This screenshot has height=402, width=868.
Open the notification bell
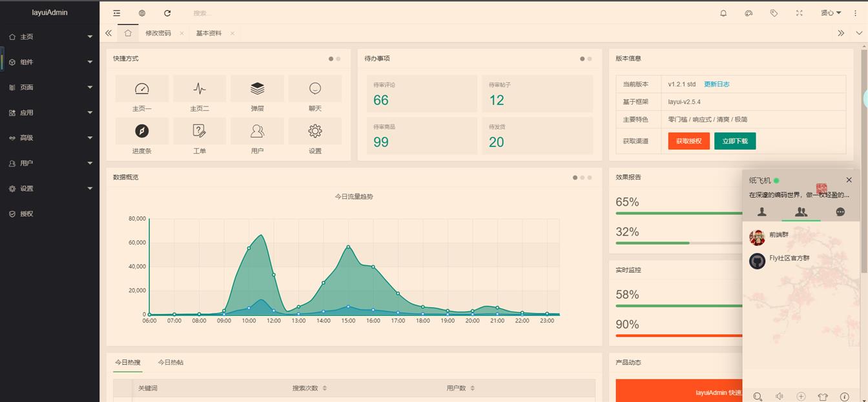pyautogui.click(x=723, y=13)
